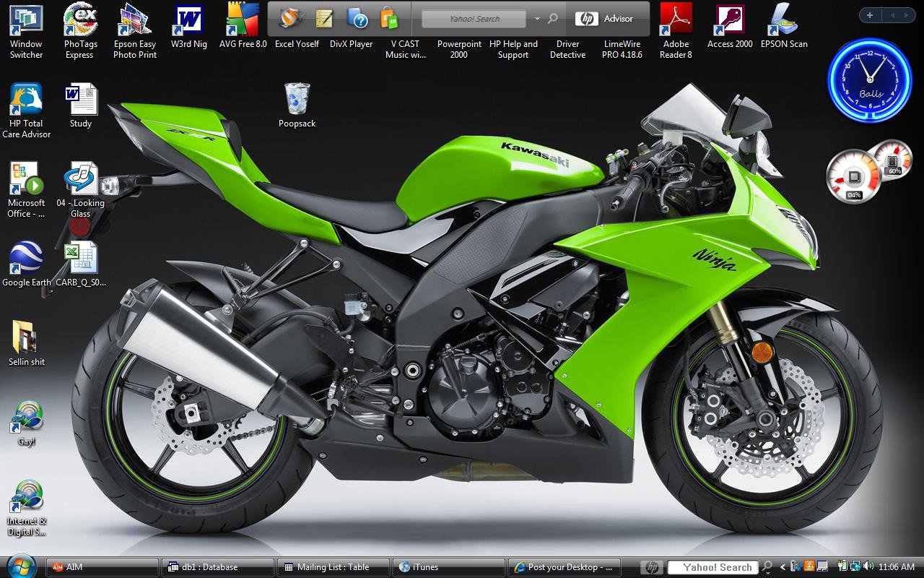
Task: Click the blue help icon in HP dock
Action: pyautogui.click(x=357, y=18)
